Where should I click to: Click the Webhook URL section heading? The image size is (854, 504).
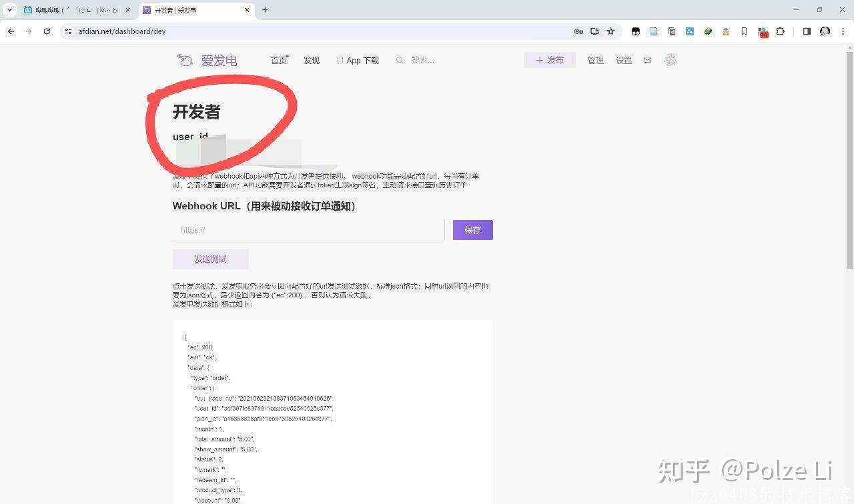coord(264,206)
